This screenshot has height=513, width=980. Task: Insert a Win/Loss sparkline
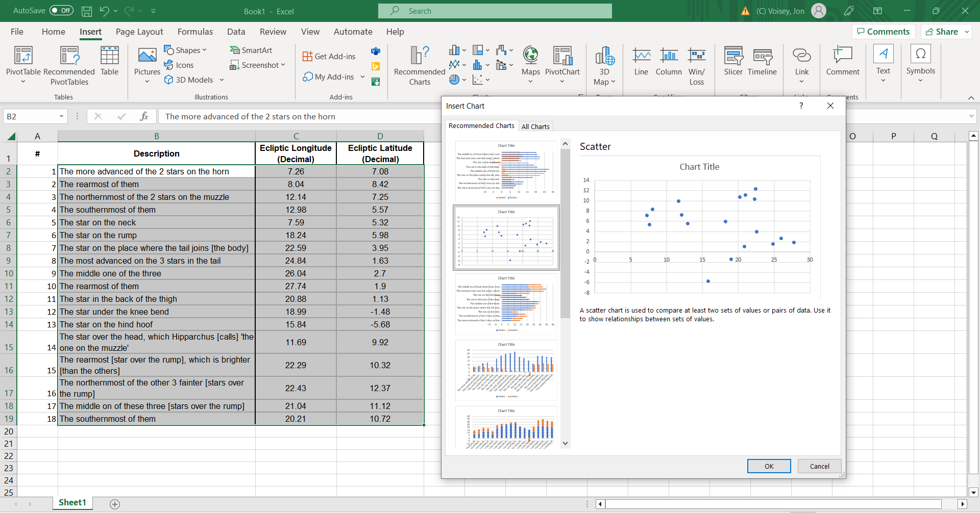pos(697,65)
